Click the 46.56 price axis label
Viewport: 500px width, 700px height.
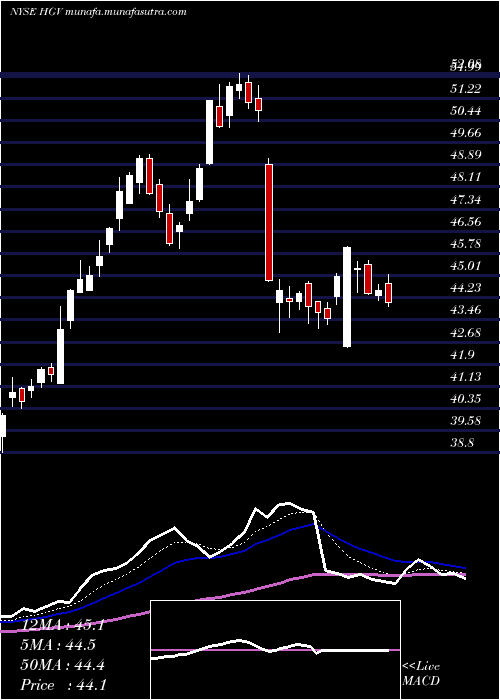pos(466,221)
